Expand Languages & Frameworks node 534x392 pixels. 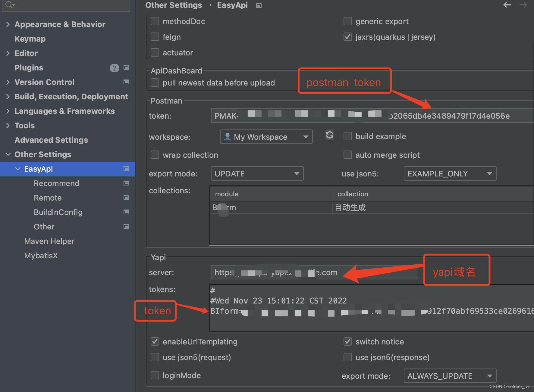coord(8,111)
